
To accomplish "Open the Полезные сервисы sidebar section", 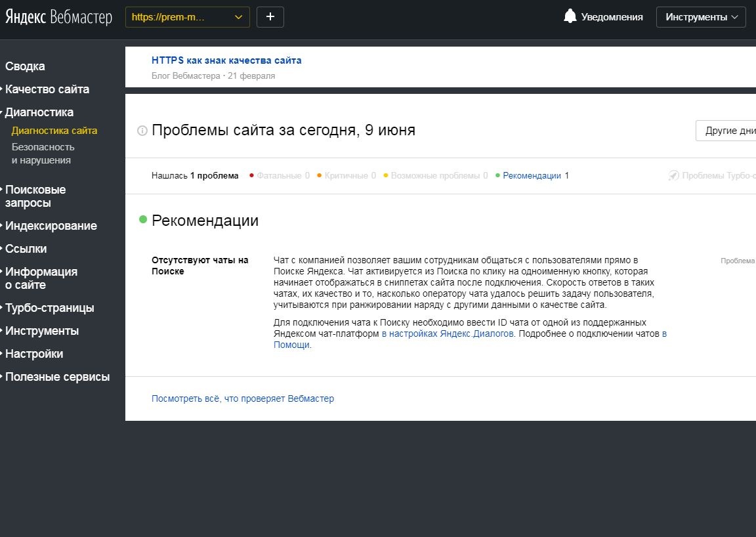I will pyautogui.click(x=57, y=377).
